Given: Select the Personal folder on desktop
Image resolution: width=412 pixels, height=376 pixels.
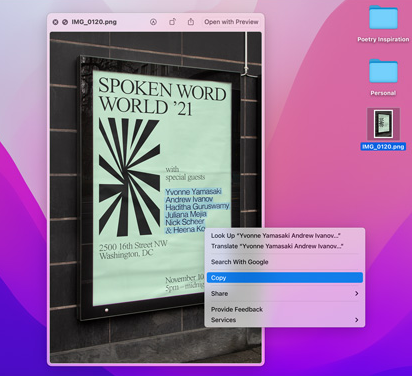Looking at the screenshot, I should tap(383, 71).
